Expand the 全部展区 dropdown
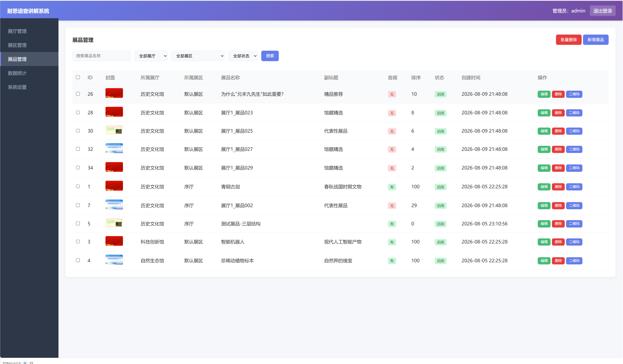Screen dimensions: 623x364 click(198, 56)
